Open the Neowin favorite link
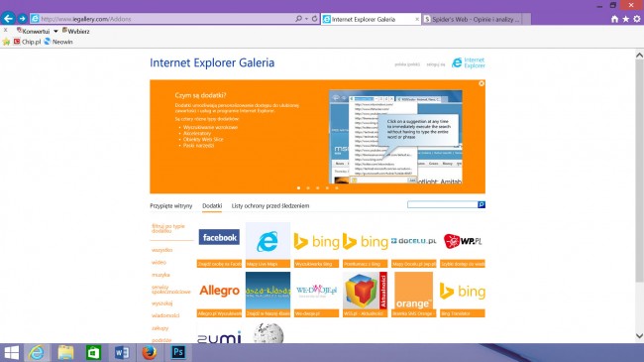644x362 pixels. (x=58, y=42)
